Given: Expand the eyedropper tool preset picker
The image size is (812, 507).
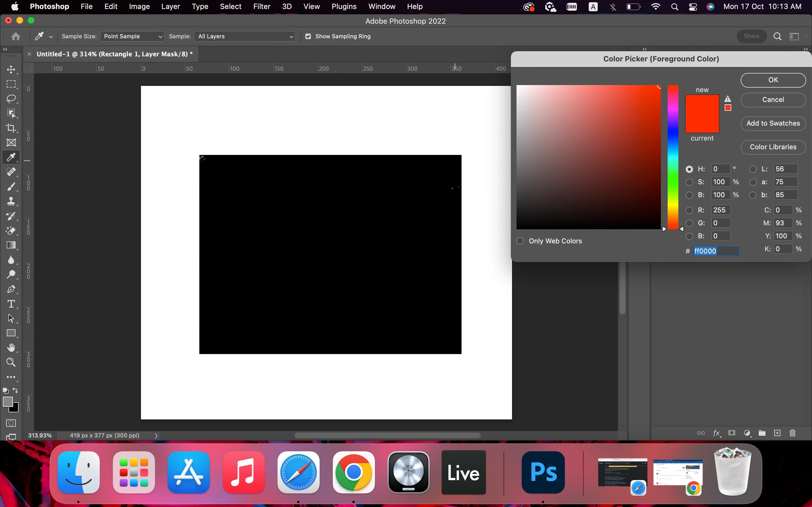Looking at the screenshot, I should 51,37.
